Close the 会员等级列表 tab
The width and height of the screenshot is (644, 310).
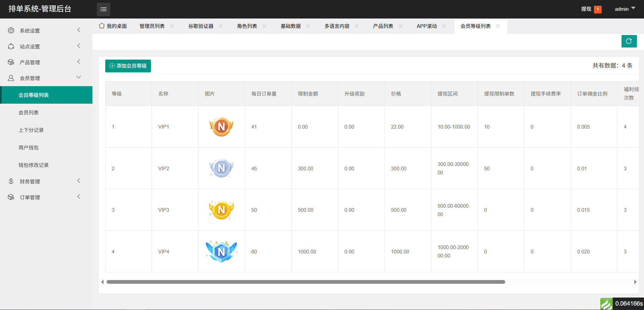pyautogui.click(x=498, y=26)
